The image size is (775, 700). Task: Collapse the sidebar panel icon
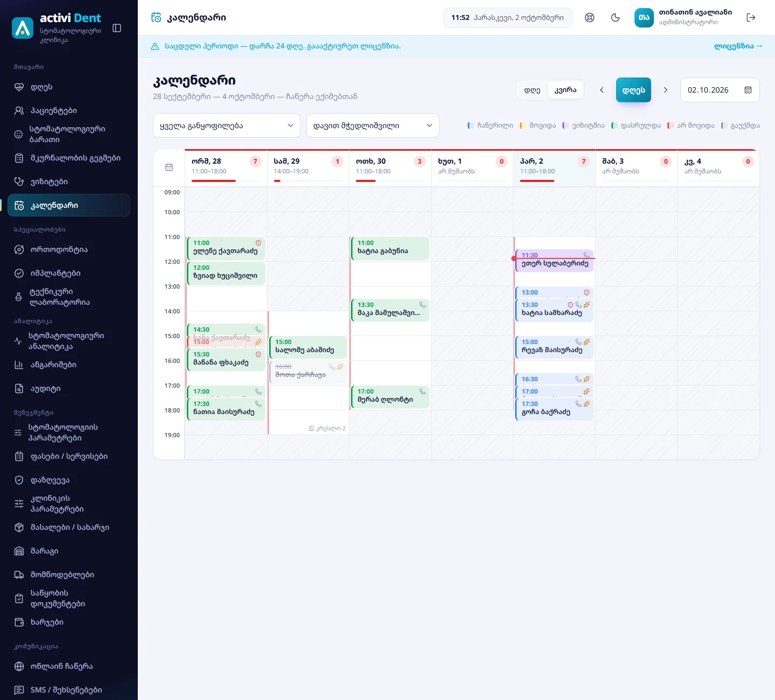[117, 28]
